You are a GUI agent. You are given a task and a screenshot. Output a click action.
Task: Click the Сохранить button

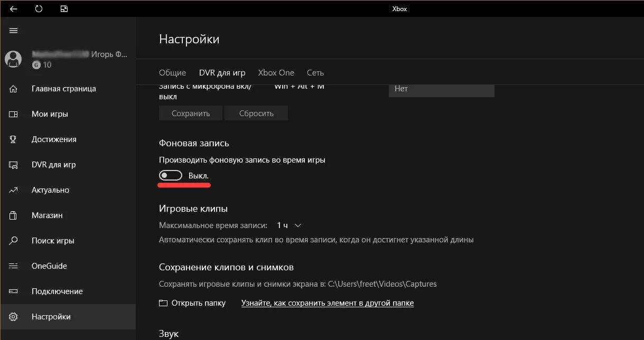(191, 113)
